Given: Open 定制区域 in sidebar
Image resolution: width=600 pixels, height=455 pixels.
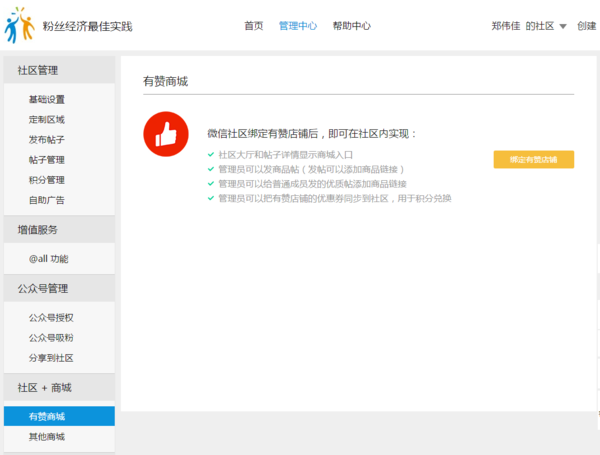Looking at the screenshot, I should tap(47, 120).
